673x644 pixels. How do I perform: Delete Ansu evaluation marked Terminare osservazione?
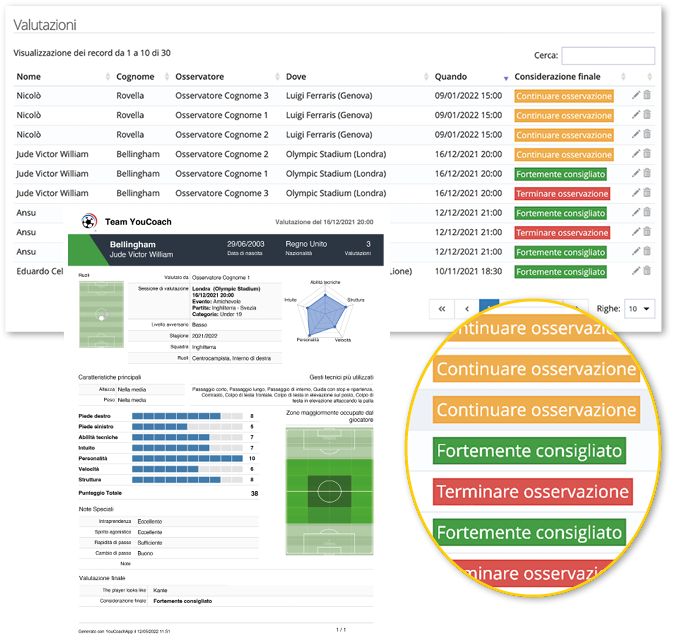[647, 232]
